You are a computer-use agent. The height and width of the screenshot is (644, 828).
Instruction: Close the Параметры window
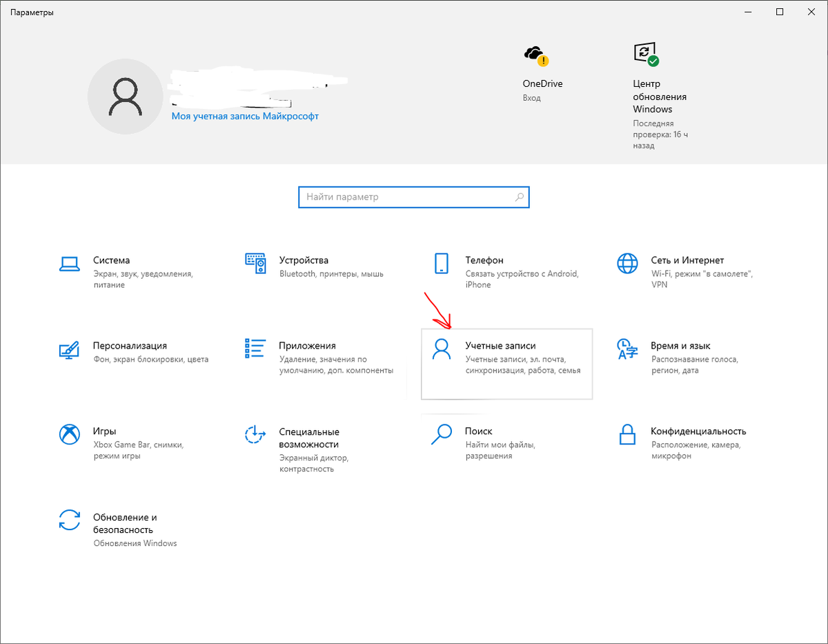(x=811, y=12)
